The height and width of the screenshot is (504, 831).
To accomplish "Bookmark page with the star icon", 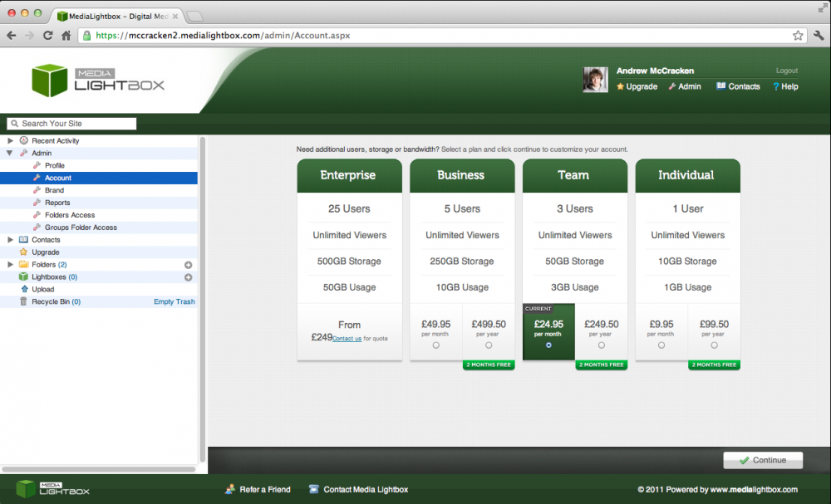I will coord(798,35).
